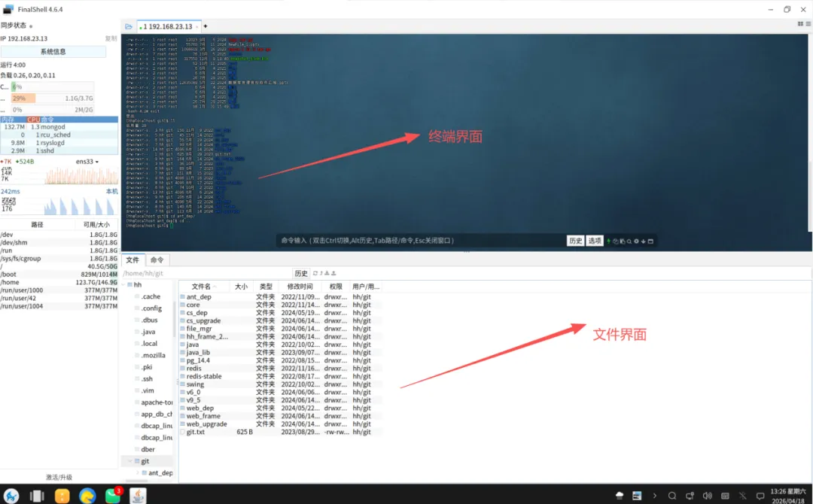This screenshot has width=813, height=504.
Task: Collapse the git tree node
Action: [129, 461]
